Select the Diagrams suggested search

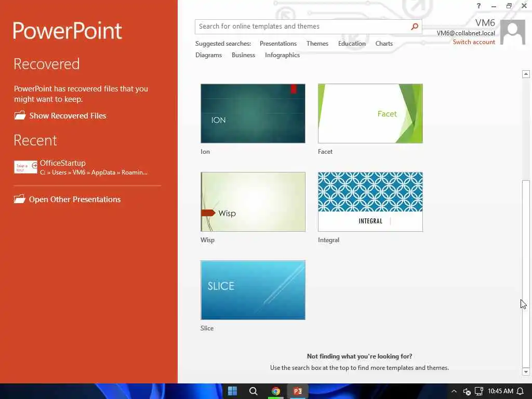(209, 55)
